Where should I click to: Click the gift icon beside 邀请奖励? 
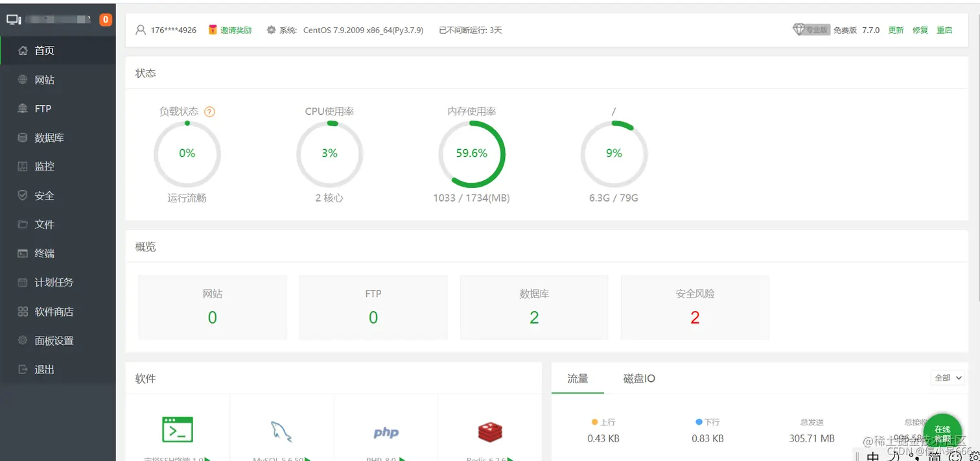point(213,30)
